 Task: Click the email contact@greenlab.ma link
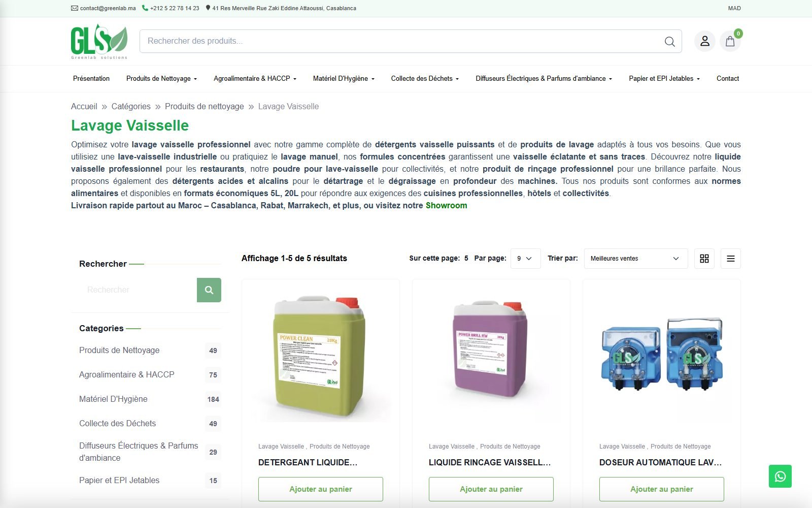tap(104, 8)
